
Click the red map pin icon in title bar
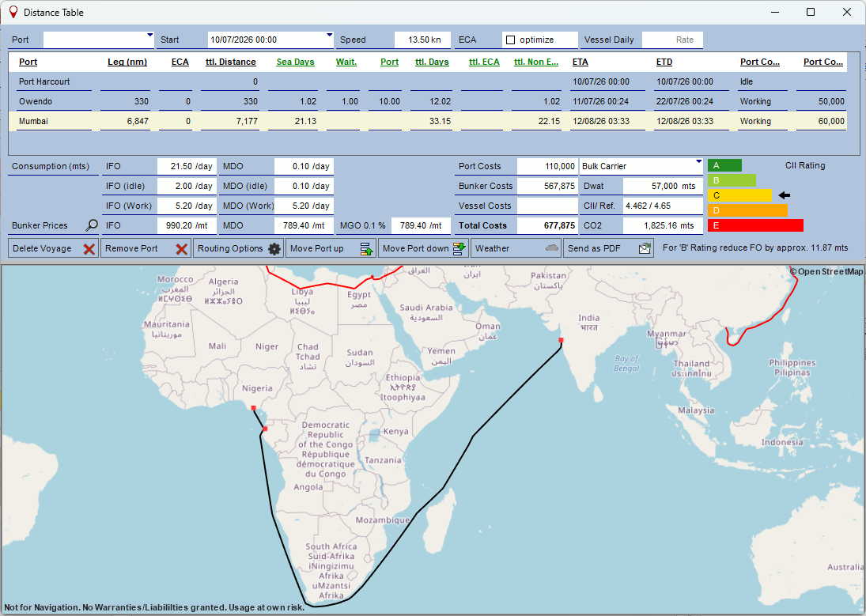pyautogui.click(x=13, y=12)
